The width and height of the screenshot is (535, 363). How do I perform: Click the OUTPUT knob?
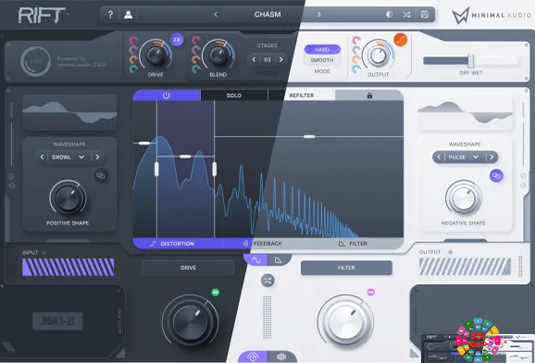pyautogui.click(x=378, y=55)
